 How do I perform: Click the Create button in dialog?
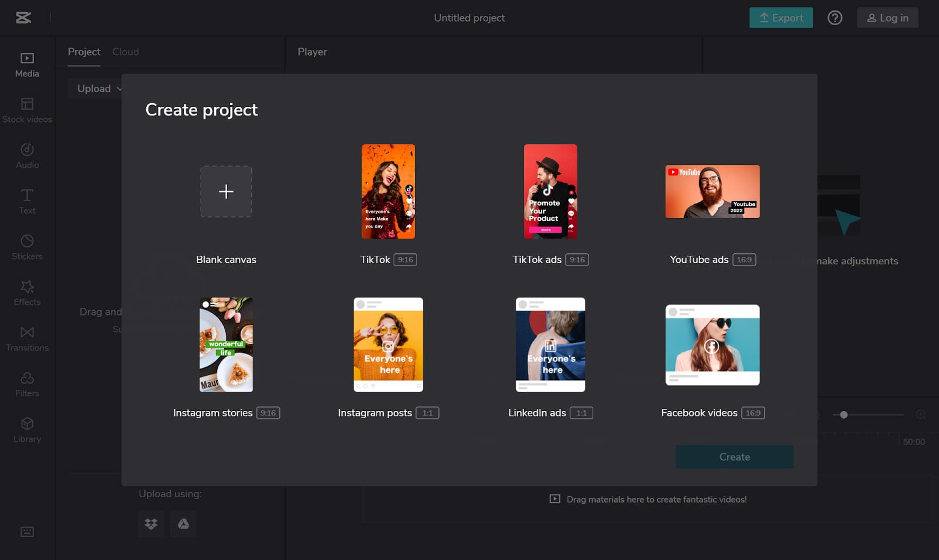point(734,457)
